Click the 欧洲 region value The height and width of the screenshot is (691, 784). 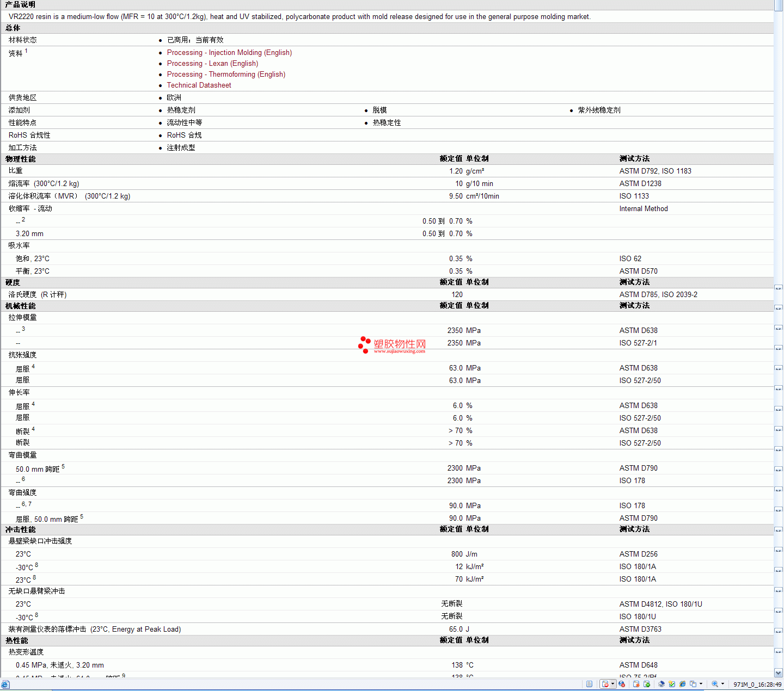pyautogui.click(x=174, y=98)
